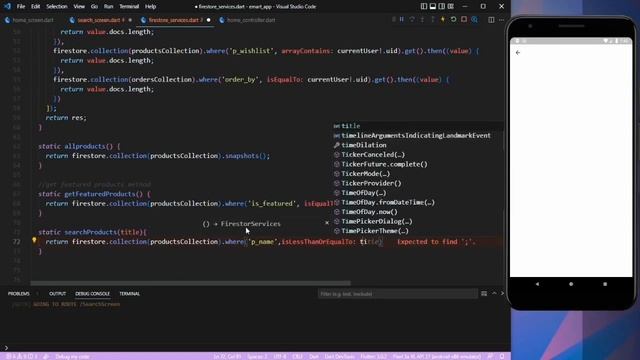Select TickerProvider() suggestion
The image size is (640, 360).
pyautogui.click(x=418, y=183)
